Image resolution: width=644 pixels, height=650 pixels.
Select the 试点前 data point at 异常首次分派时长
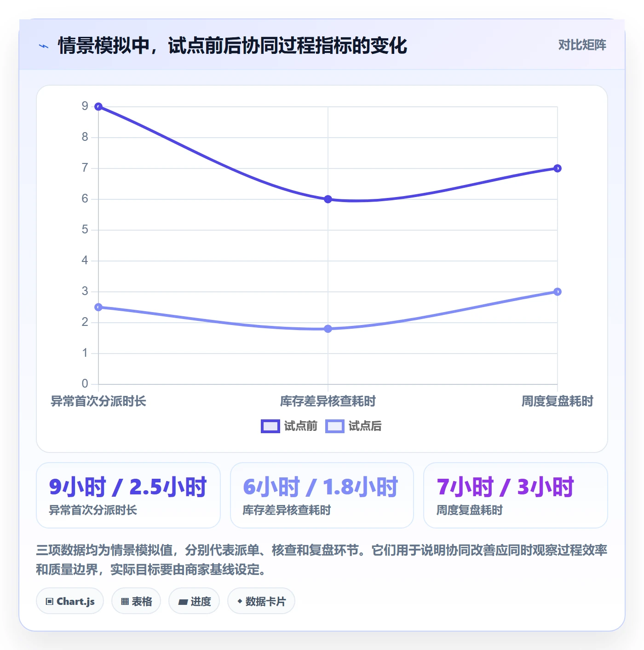[98, 107]
